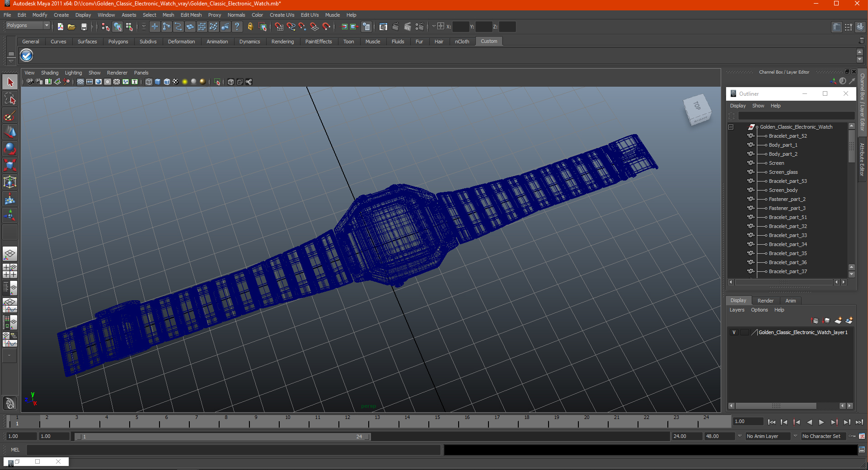Open a scene file
This screenshot has height=470, width=868.
[71, 27]
